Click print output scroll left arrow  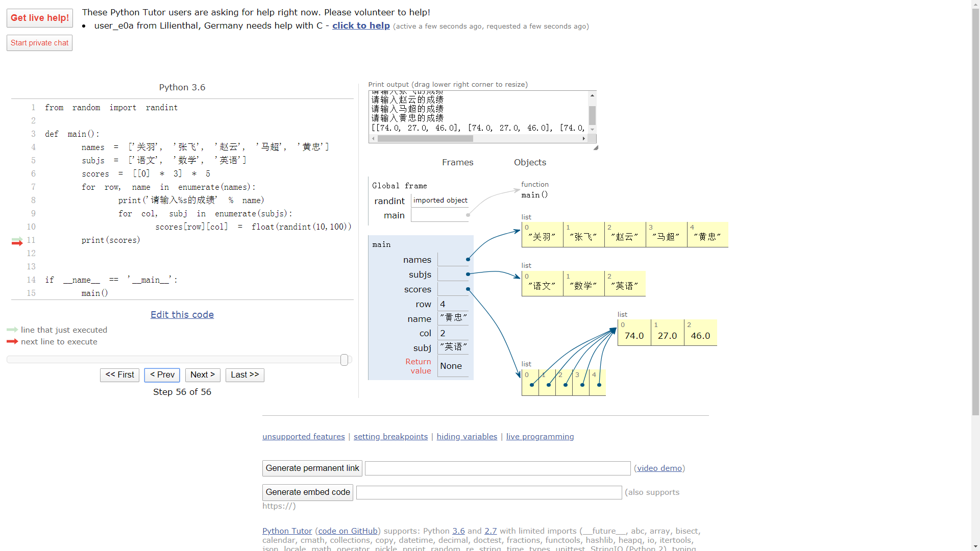click(374, 139)
